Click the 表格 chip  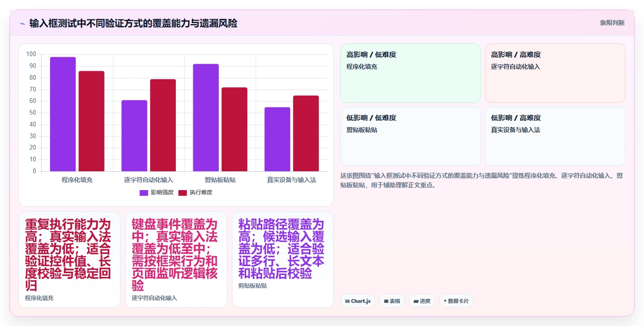(x=392, y=301)
